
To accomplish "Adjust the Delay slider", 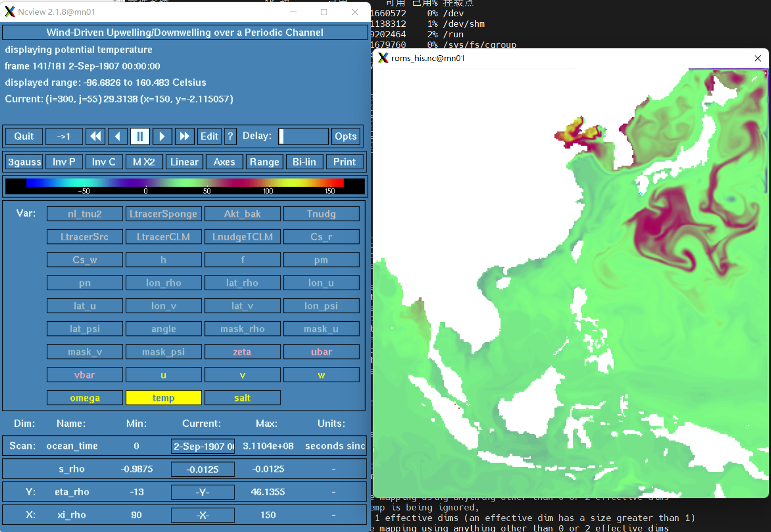I will tap(303, 137).
